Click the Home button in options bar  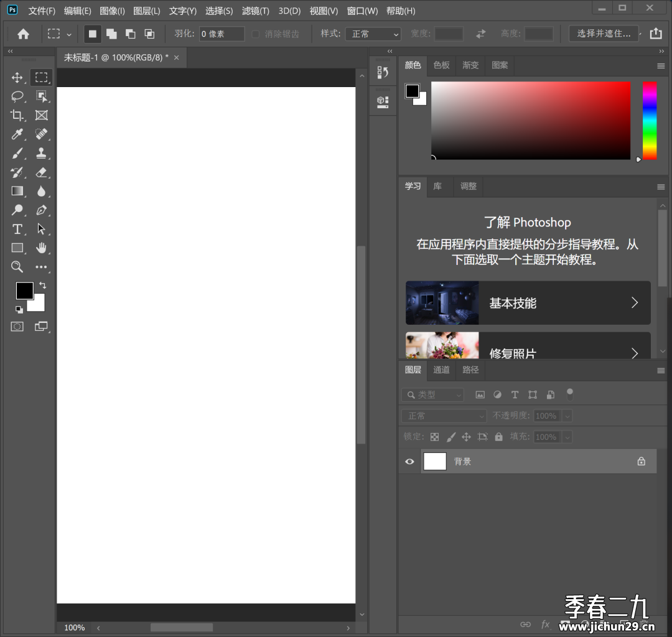point(23,34)
